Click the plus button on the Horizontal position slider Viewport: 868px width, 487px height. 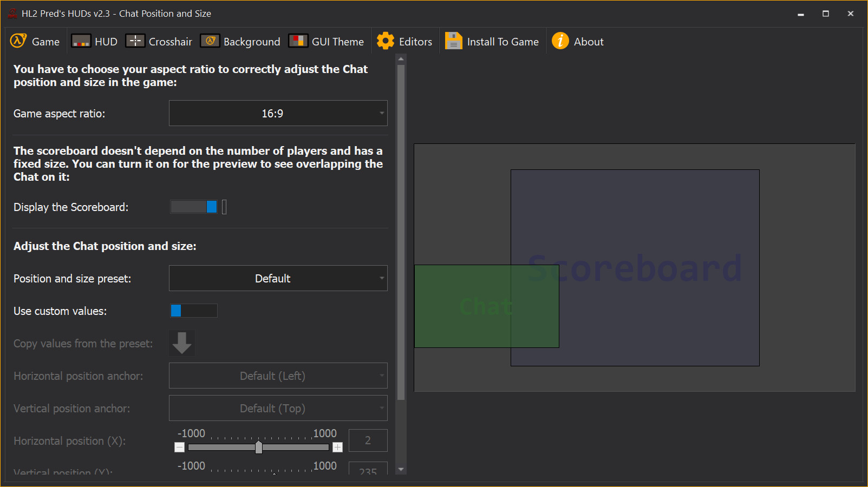tap(337, 447)
